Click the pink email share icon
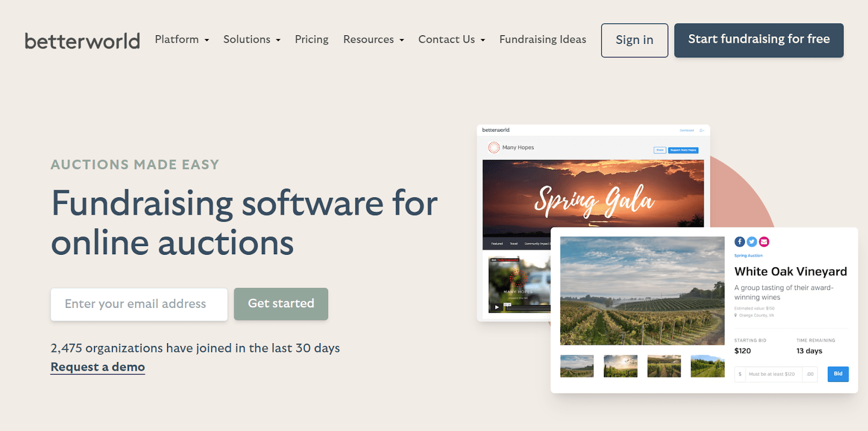The height and width of the screenshot is (431, 868). tap(764, 242)
